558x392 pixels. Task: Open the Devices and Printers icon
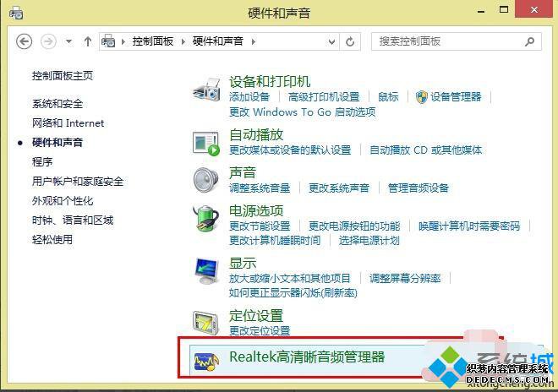pyautogui.click(x=206, y=89)
